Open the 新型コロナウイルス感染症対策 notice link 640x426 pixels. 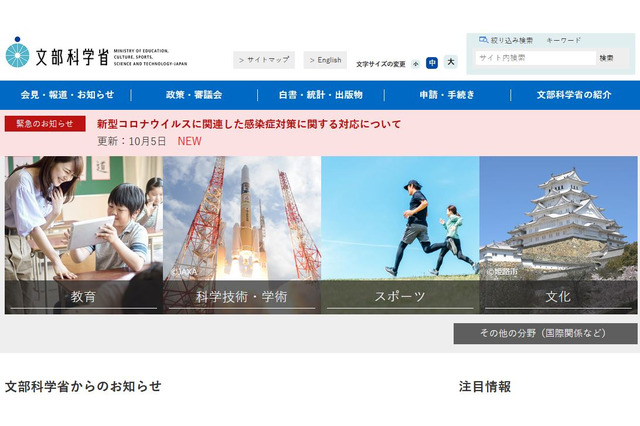click(249, 124)
